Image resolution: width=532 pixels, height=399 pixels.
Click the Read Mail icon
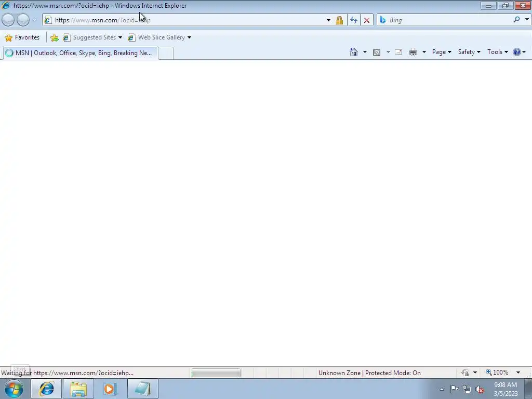pyautogui.click(x=398, y=52)
